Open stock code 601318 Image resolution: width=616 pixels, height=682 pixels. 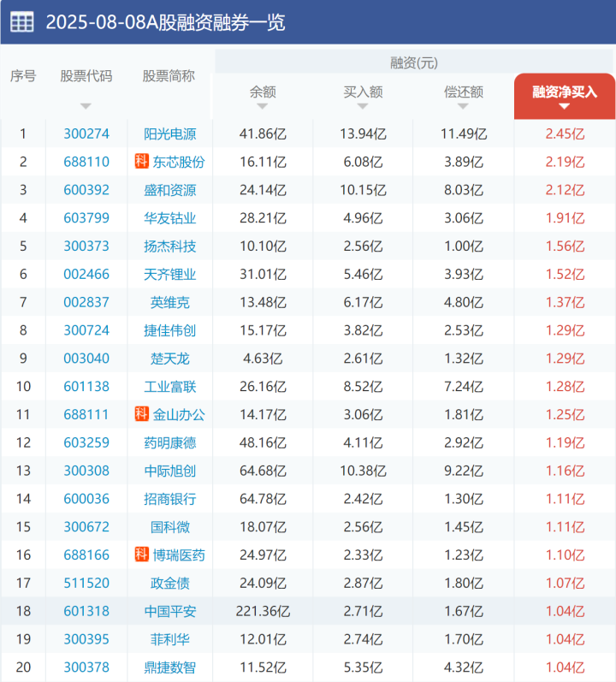click(x=86, y=611)
